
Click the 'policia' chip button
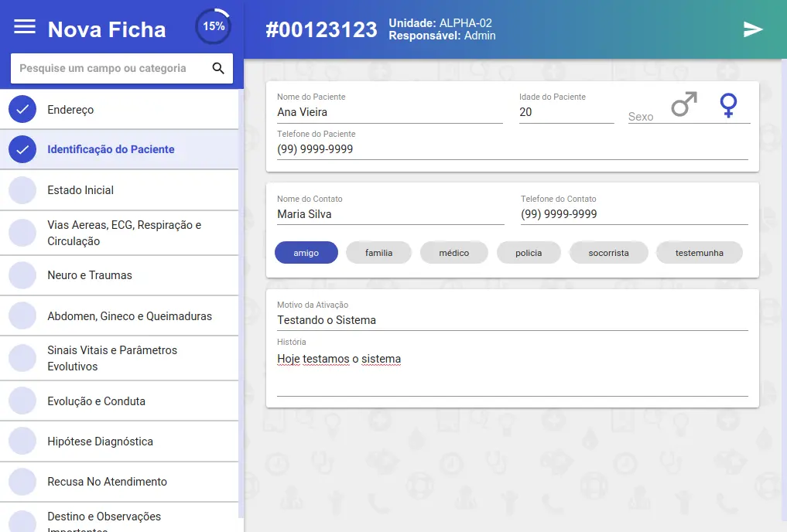[x=529, y=253]
